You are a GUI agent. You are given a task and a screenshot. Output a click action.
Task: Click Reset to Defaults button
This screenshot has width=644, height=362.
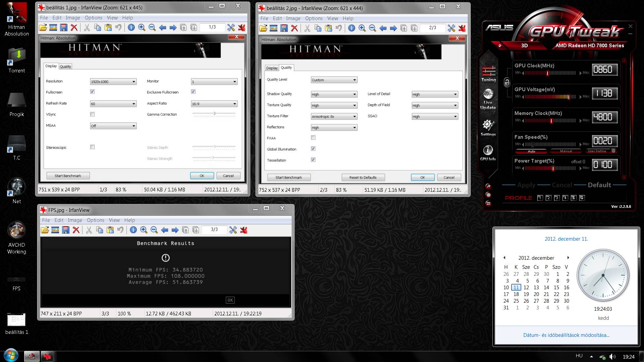tap(363, 177)
